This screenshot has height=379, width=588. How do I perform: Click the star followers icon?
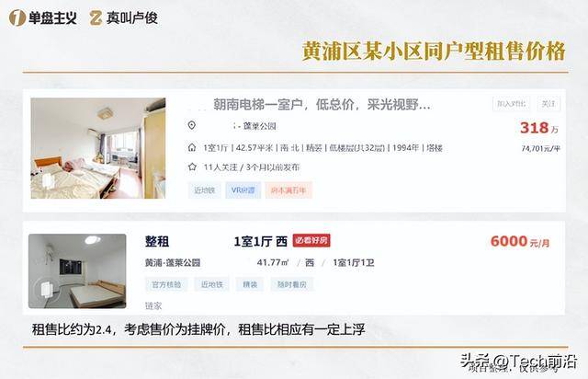pyautogui.click(x=192, y=167)
